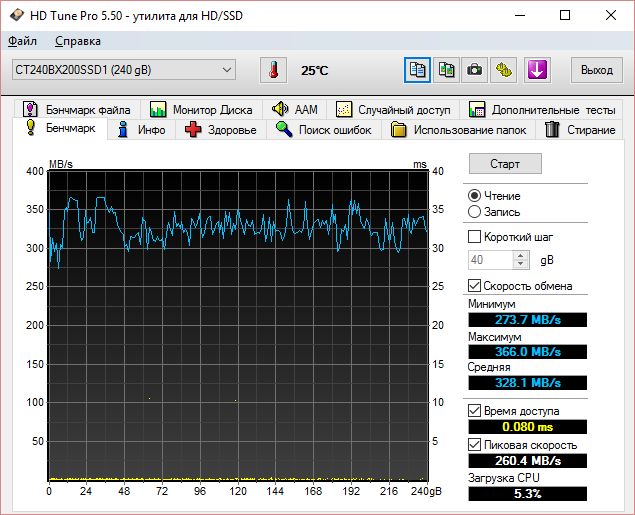
Task: Click the copy text to clipboard icon
Action: 417,70
